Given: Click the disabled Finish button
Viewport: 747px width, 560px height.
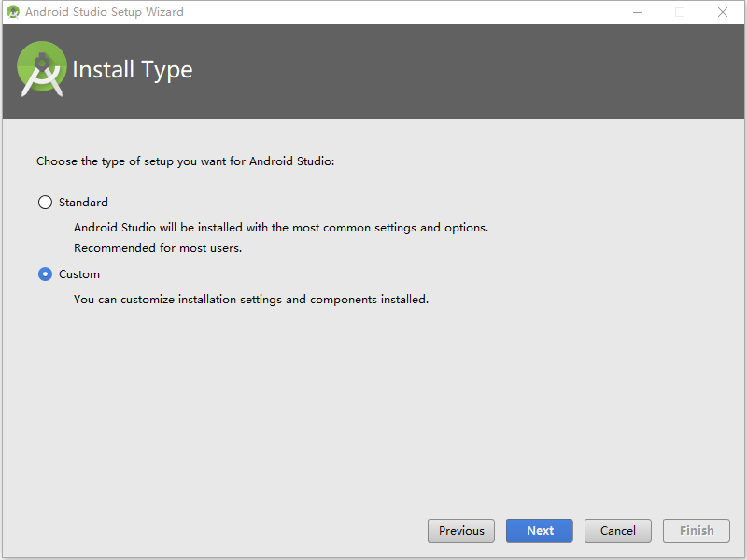Looking at the screenshot, I should (x=696, y=530).
